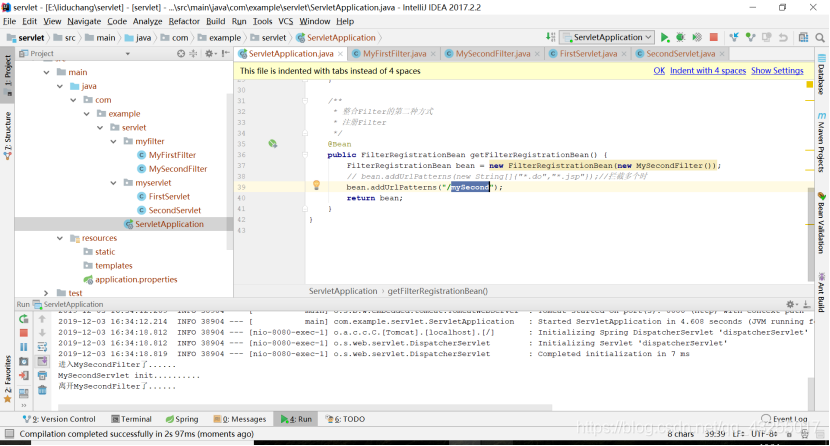Collapse the resources folder
Screen dimensions: 830x446
[x=60, y=238]
